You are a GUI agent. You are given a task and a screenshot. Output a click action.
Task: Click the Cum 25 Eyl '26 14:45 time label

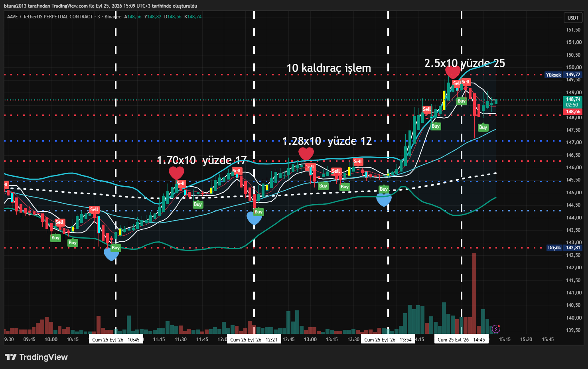(x=462, y=339)
